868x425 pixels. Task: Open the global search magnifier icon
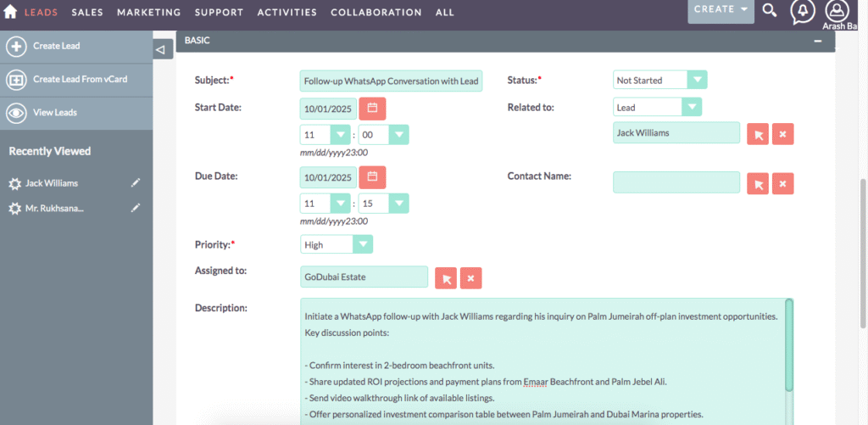[x=770, y=10]
